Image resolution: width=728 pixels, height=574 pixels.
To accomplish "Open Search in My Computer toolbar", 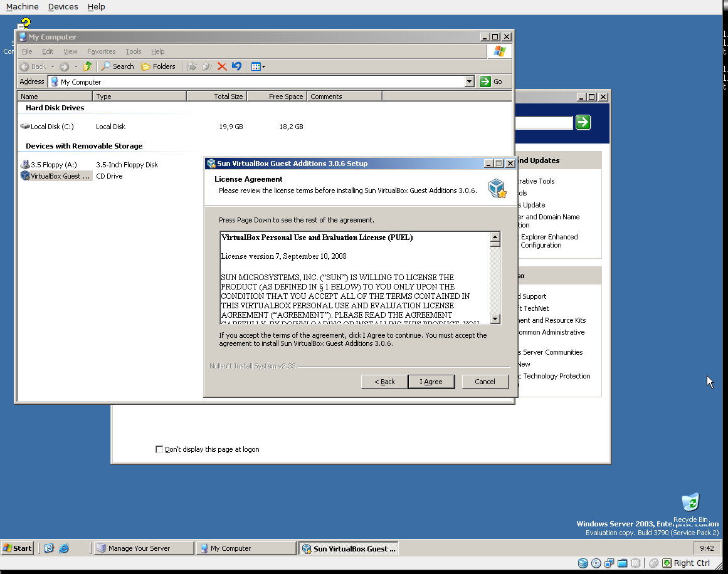I will point(118,66).
